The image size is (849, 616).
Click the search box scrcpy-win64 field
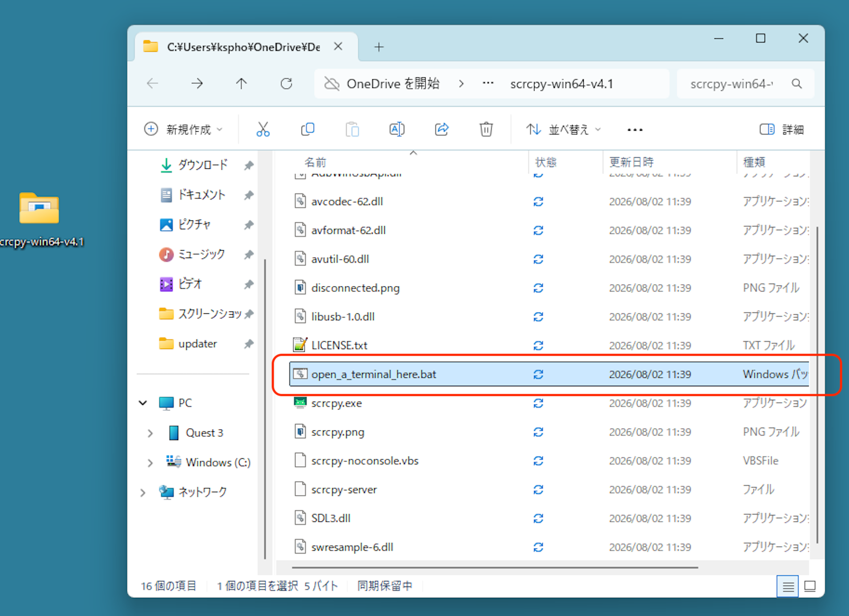tap(746, 84)
